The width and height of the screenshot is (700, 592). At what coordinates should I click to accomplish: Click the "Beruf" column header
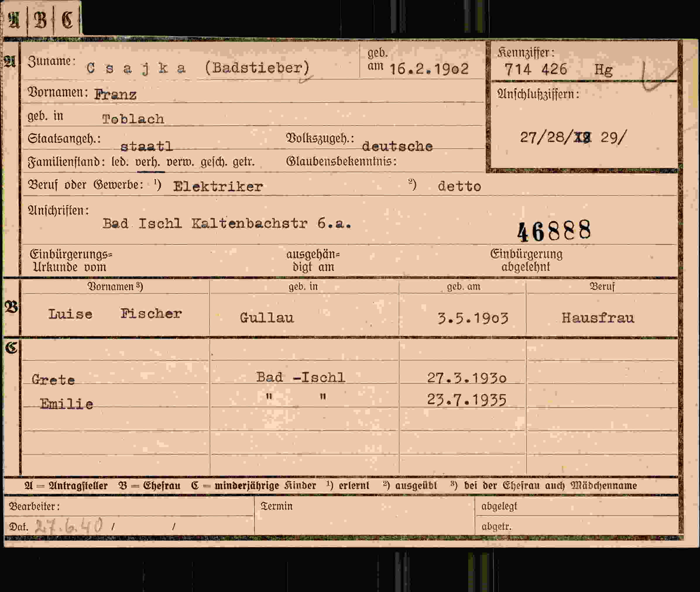[x=602, y=286]
